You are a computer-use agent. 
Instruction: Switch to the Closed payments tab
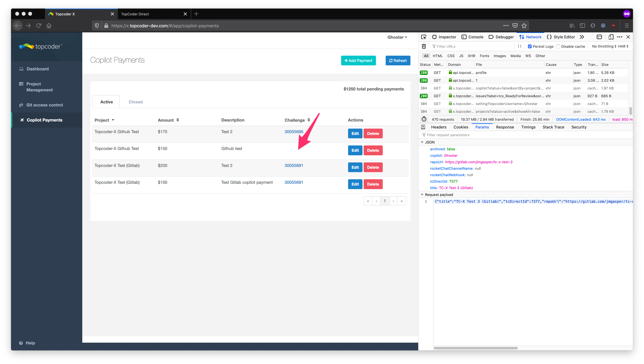tap(136, 102)
